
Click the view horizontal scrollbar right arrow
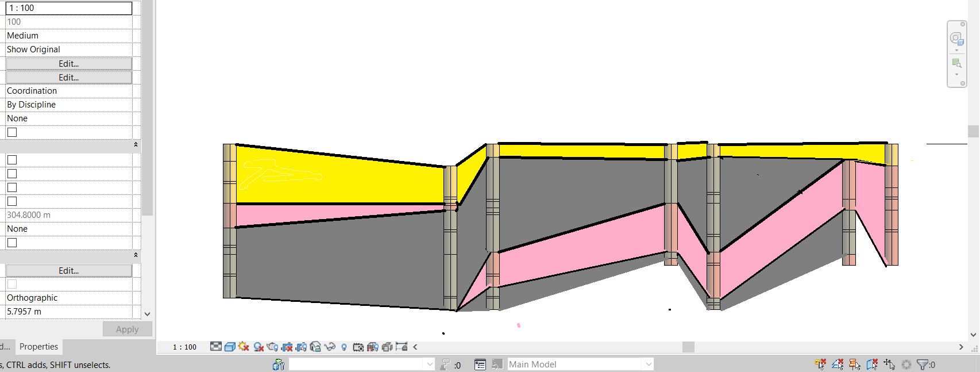point(961,347)
